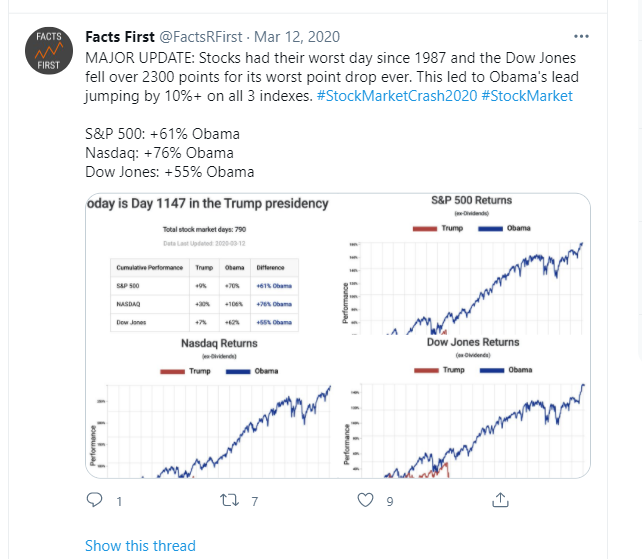The width and height of the screenshot is (642, 559).
Task: Click the retweet arrows icon
Action: 229,501
